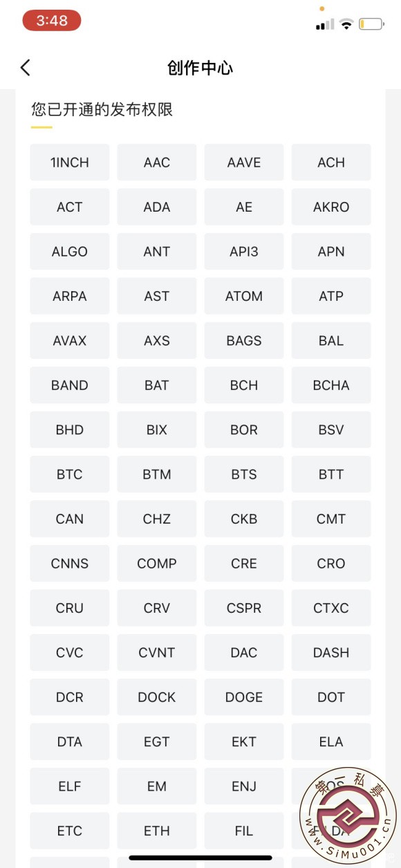Tap the back arrow icon
The image size is (401, 868).
pos(26,67)
